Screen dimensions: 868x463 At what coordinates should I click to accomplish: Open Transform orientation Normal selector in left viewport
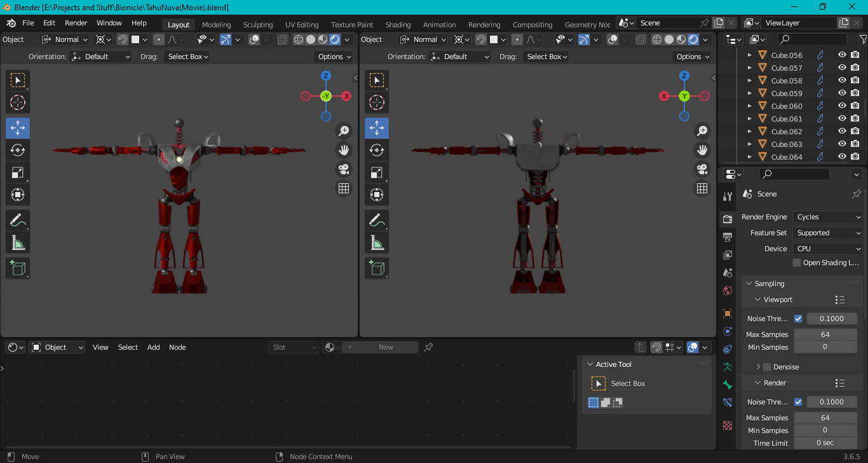point(65,39)
